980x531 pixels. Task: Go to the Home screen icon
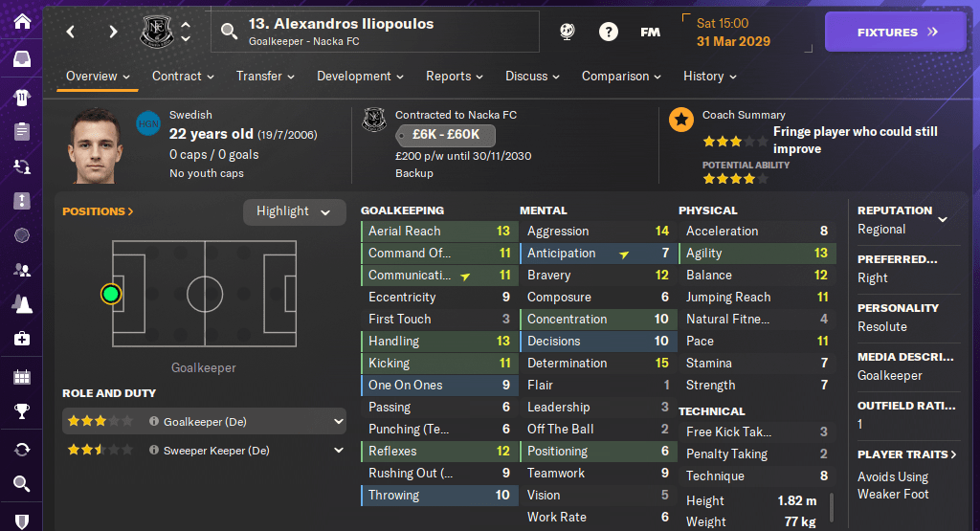21,20
